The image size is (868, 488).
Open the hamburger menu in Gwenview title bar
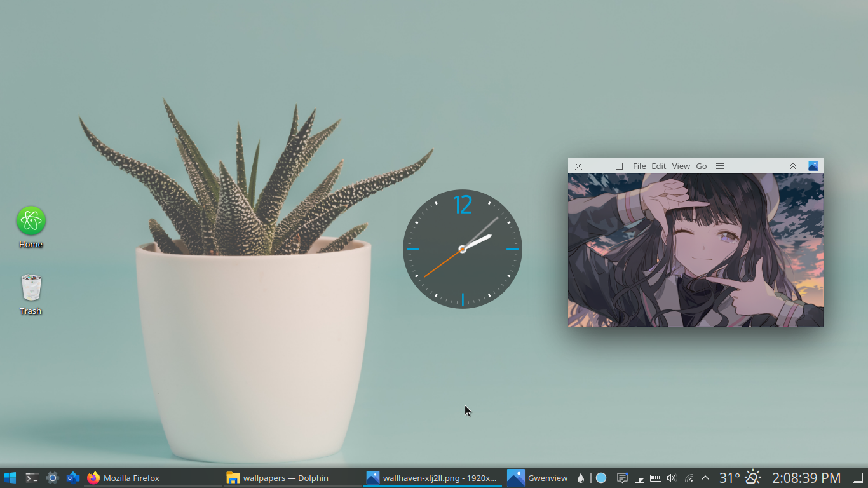pos(720,166)
